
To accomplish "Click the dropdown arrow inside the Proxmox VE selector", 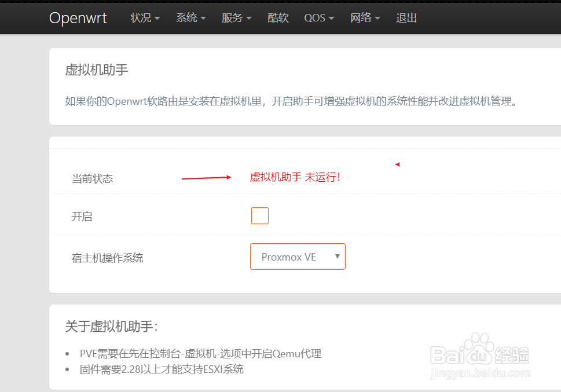I will point(338,256).
